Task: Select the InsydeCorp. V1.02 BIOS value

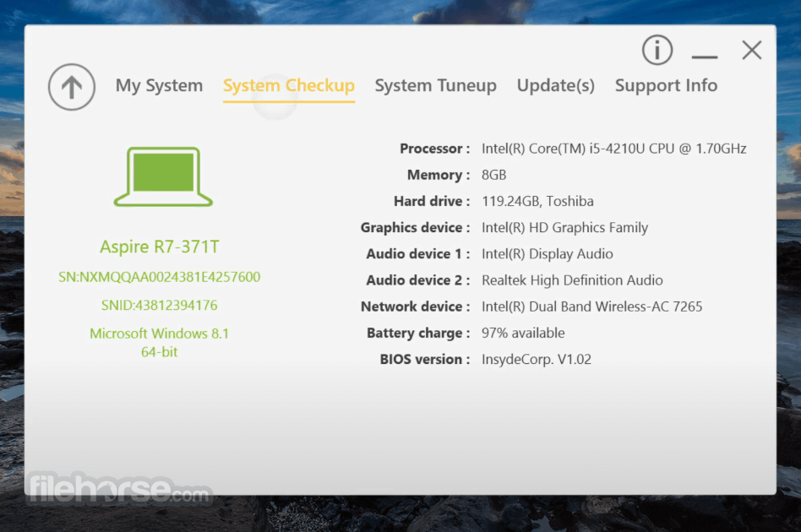Action: (x=537, y=360)
